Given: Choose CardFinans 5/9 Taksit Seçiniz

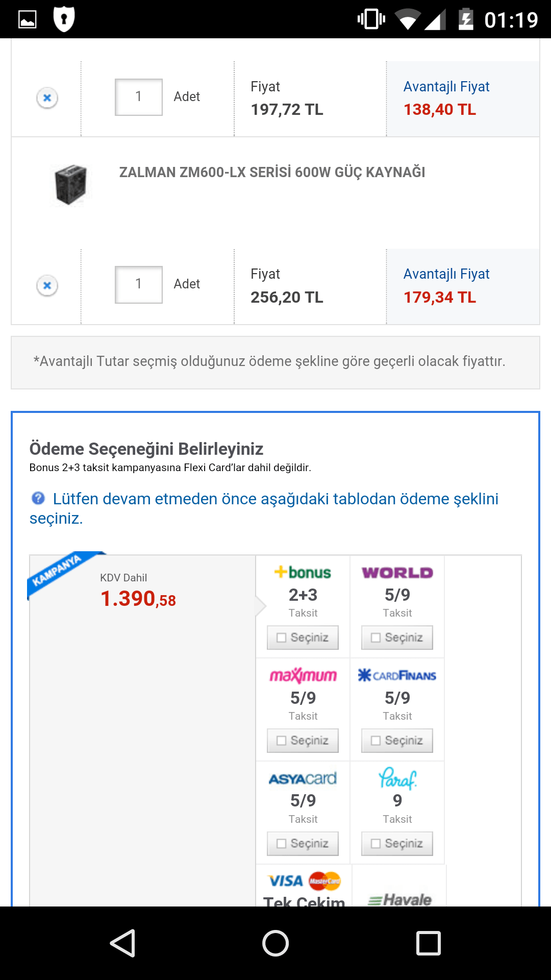Looking at the screenshot, I should click(x=397, y=741).
